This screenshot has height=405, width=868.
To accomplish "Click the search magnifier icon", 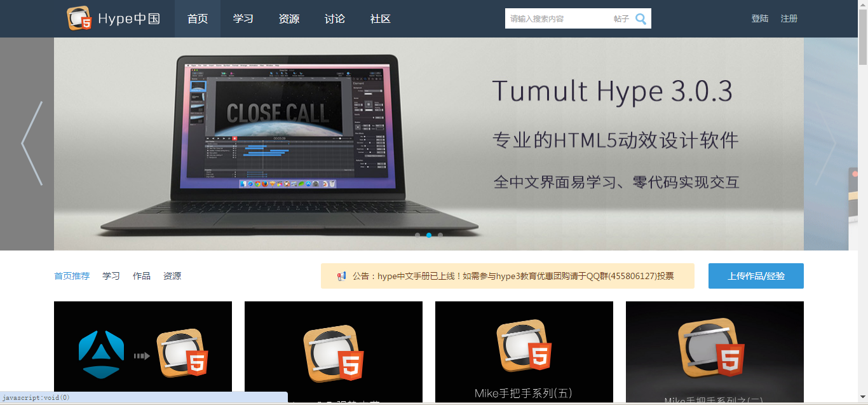I will point(641,19).
